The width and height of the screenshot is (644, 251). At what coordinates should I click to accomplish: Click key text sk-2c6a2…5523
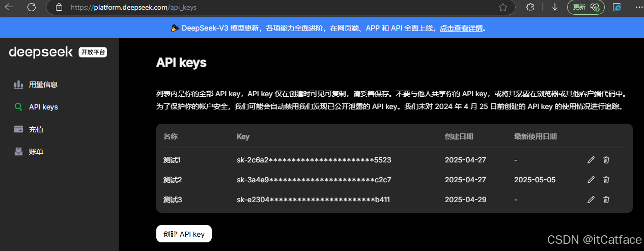coord(314,160)
